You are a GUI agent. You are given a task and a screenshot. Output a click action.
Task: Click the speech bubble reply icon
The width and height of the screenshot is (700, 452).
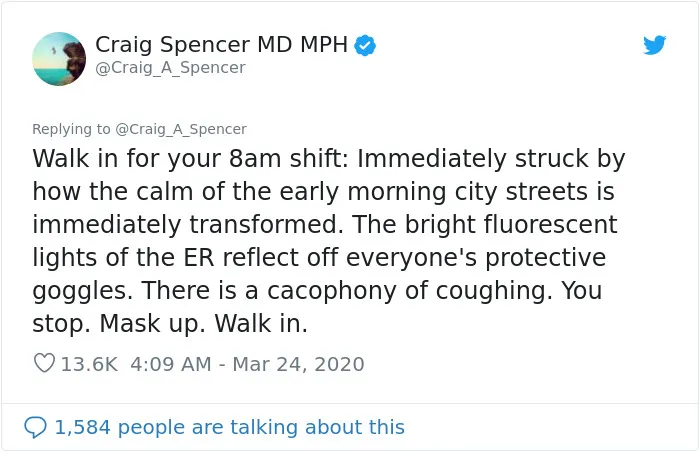tap(35, 427)
